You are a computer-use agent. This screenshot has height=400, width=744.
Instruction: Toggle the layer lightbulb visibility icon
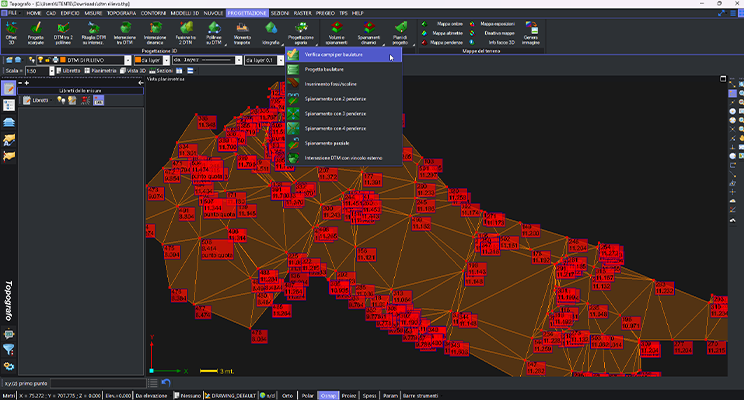(x=40, y=60)
